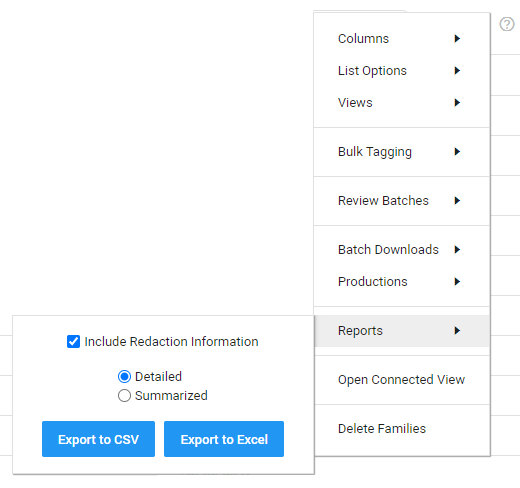
Task: Click the Include Redaction Information label
Action: pyautogui.click(x=171, y=342)
